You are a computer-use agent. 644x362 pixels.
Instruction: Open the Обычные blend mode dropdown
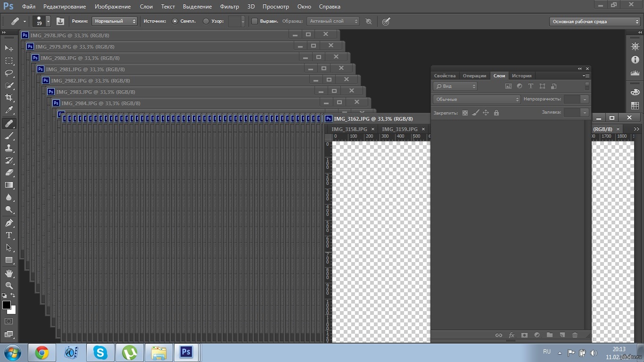(477, 99)
